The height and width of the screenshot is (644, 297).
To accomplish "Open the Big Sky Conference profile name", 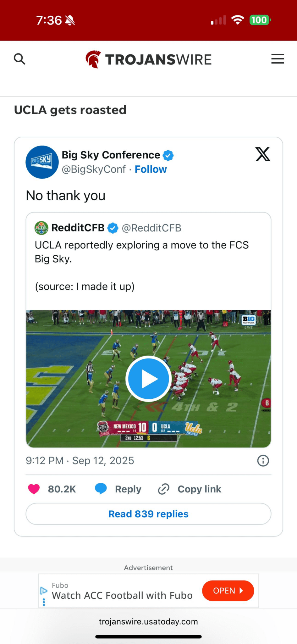I will pos(111,155).
